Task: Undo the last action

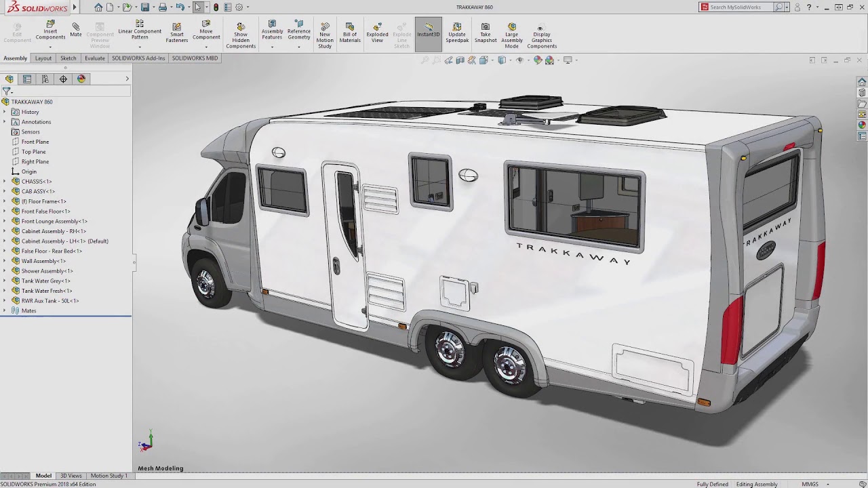Action: [180, 7]
